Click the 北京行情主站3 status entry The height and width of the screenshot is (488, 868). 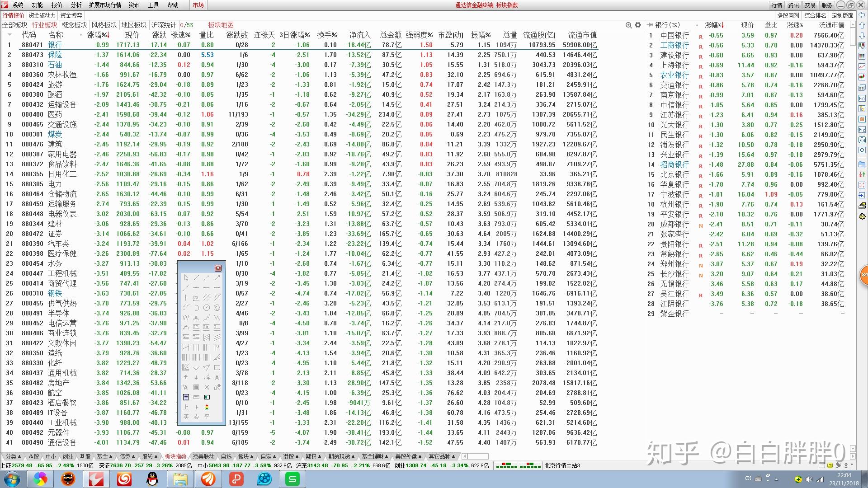click(x=562, y=465)
